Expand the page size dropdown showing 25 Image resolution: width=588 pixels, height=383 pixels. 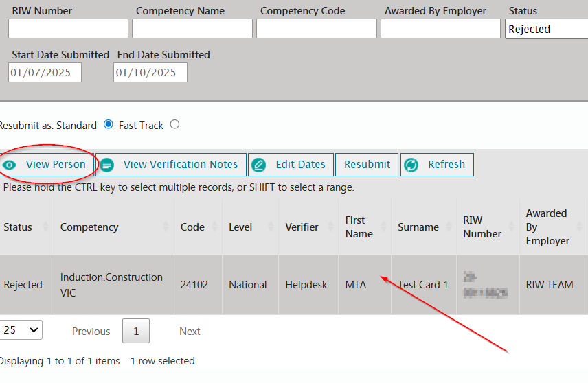(x=21, y=330)
